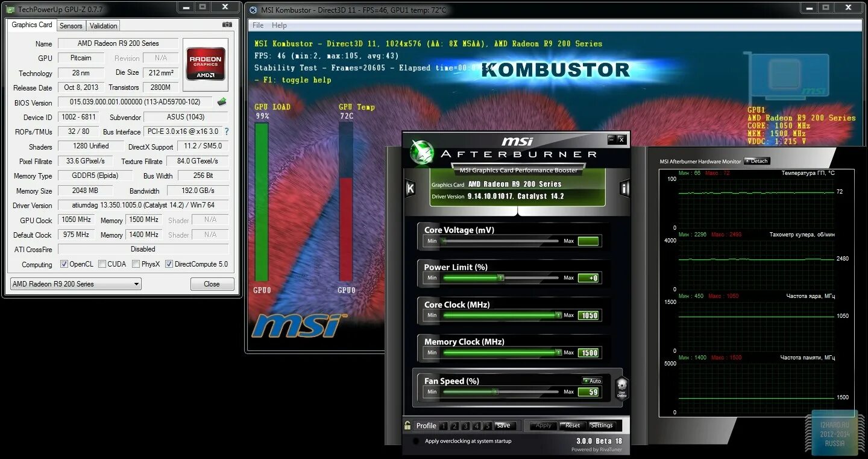The width and height of the screenshot is (868, 459).
Task: Click the core clock graph in hardware monitor
Action: [756, 326]
